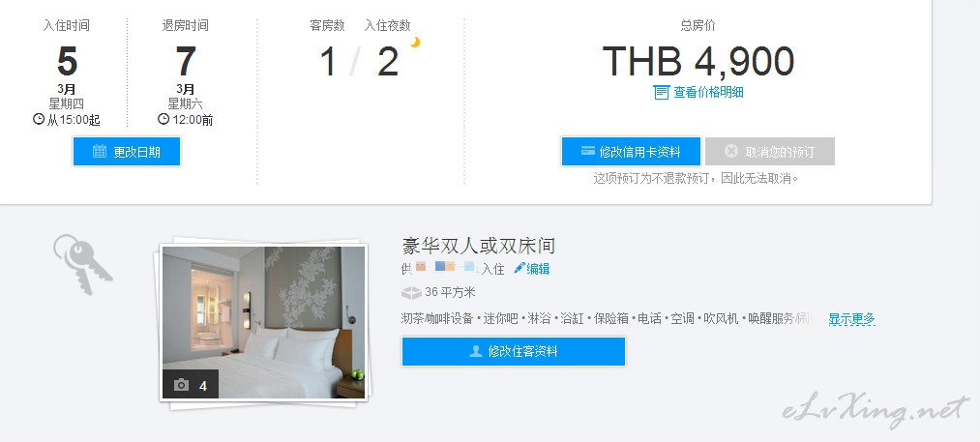Click the room size icon near 36 平方米
The image size is (980, 442).
pyautogui.click(x=410, y=292)
